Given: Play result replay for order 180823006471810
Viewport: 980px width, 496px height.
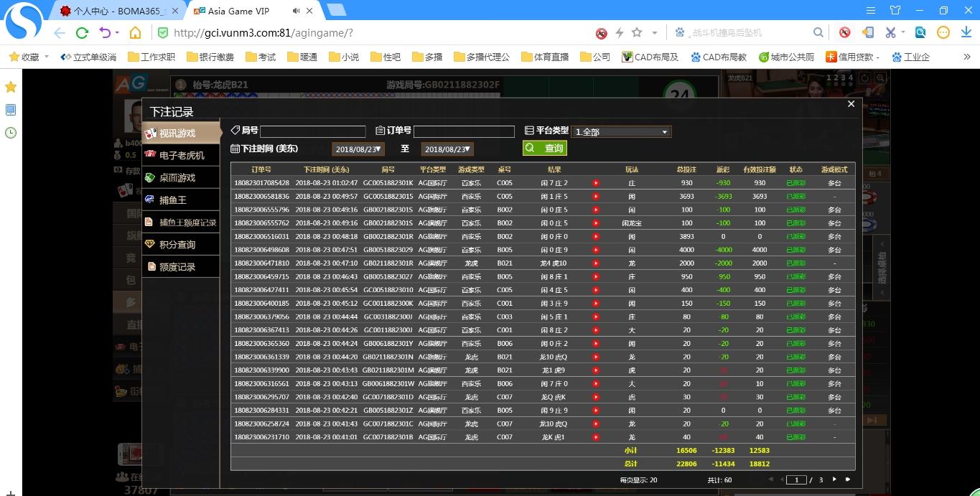Looking at the screenshot, I should [595, 263].
